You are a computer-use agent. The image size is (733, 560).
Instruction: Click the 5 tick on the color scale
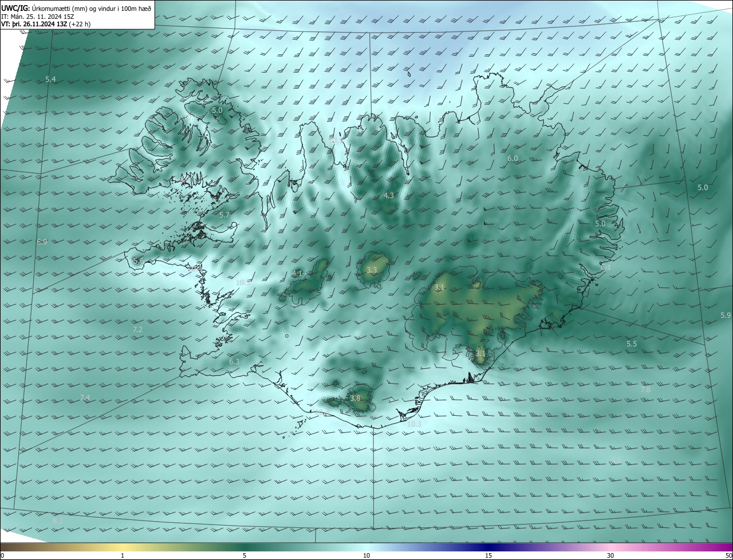(245, 555)
